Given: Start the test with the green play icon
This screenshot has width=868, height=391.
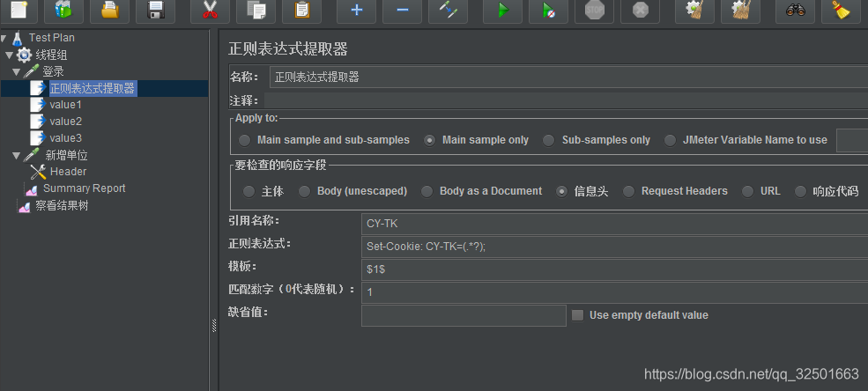Looking at the screenshot, I should point(502,11).
